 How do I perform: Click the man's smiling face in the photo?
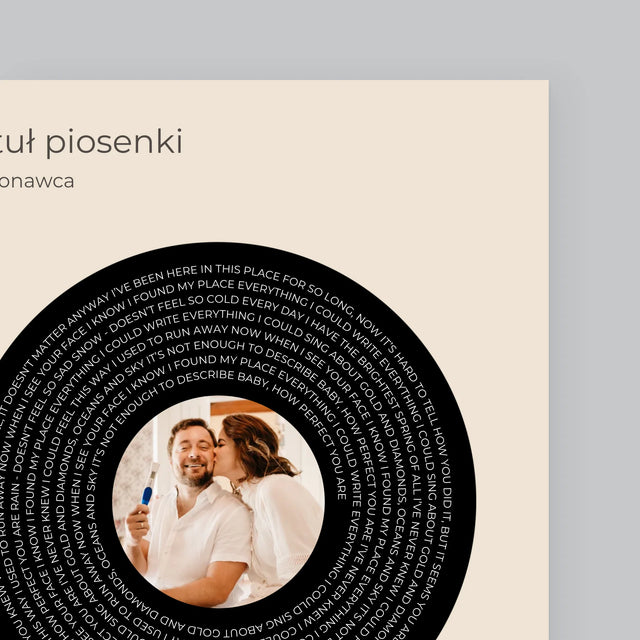click(x=193, y=451)
